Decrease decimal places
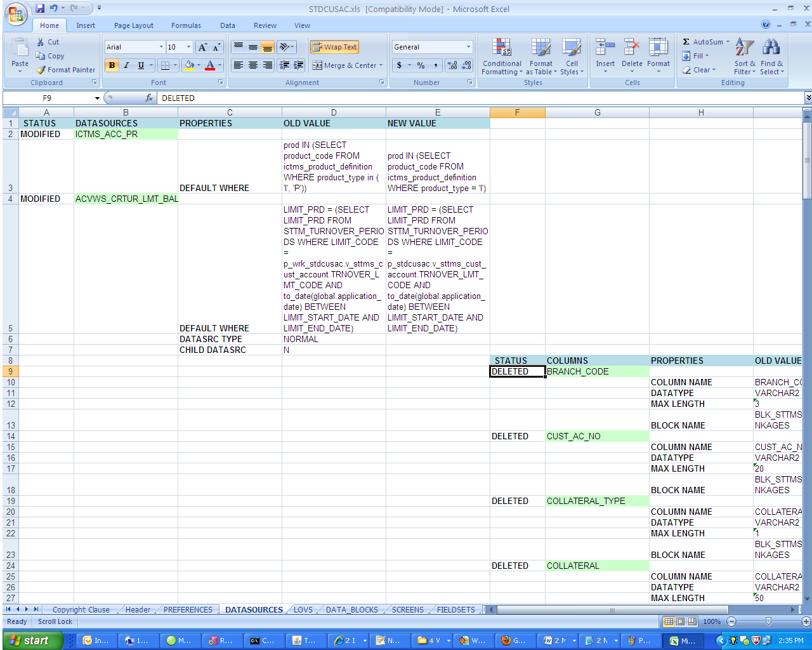Viewport: 812px width, 650px height. 466,65
